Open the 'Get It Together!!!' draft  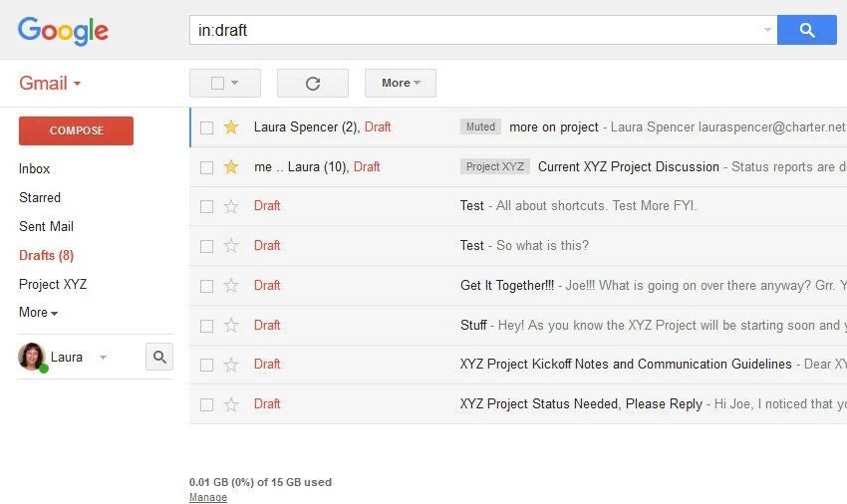coord(507,286)
